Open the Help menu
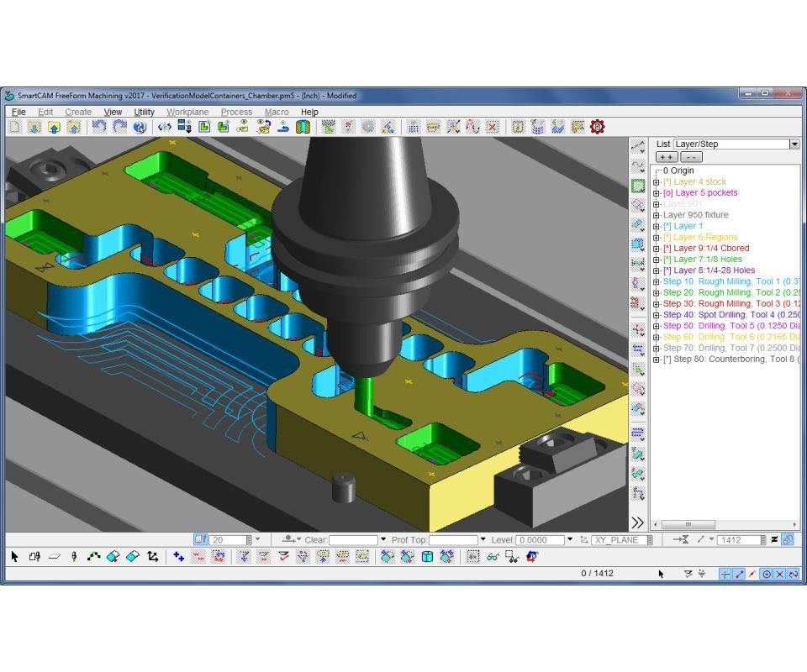This screenshot has height=672, width=807. coord(309,112)
